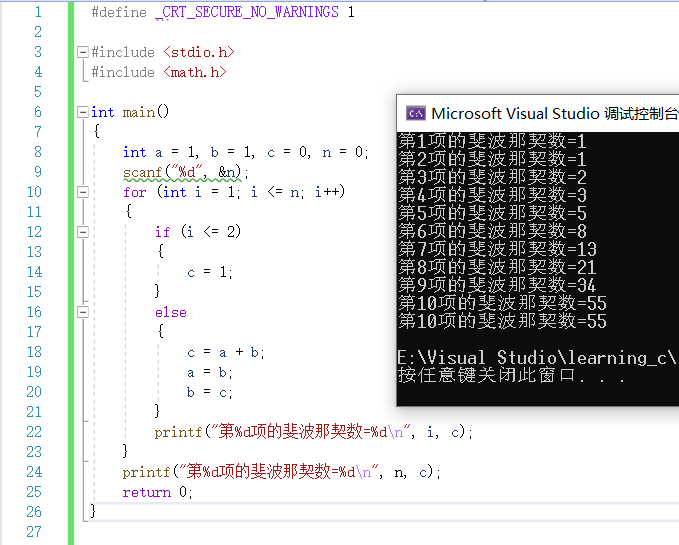Collapse the for loop at line 10
679x545 pixels.
pos(83,192)
